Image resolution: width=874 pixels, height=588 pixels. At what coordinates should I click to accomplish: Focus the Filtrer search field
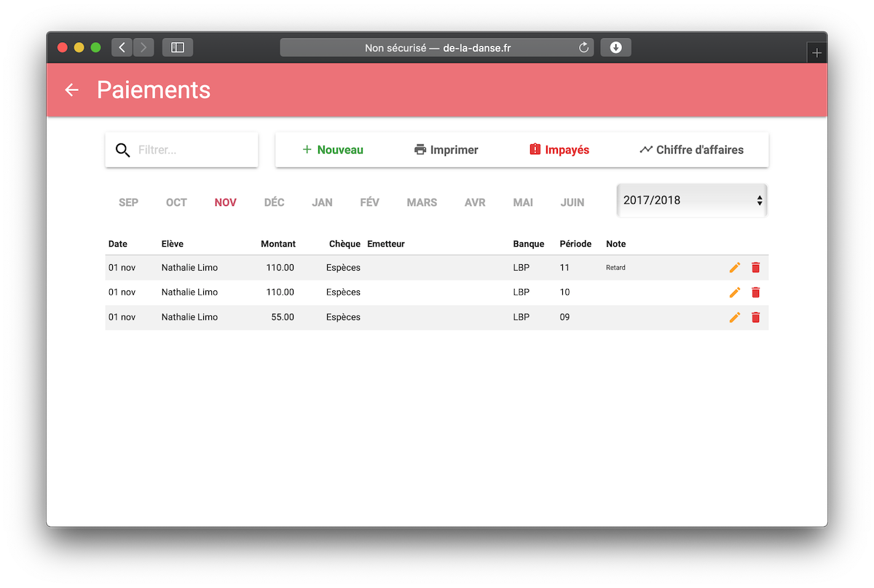[x=193, y=150]
